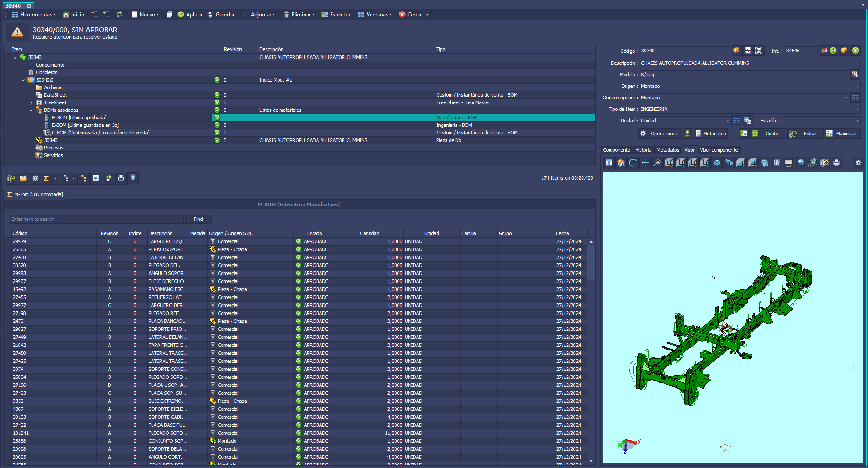Click the hierarchy tree icon in BOM toolbar
Screen dimensions: 868x468
coord(84,178)
